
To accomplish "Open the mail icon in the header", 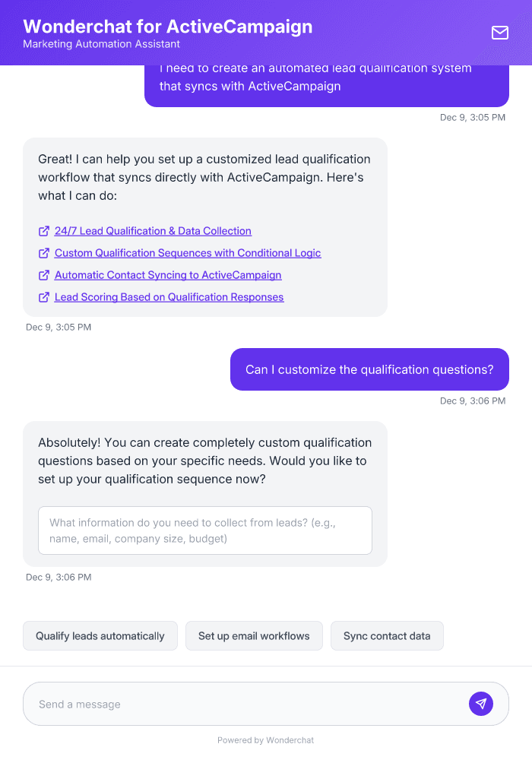I will (499, 33).
